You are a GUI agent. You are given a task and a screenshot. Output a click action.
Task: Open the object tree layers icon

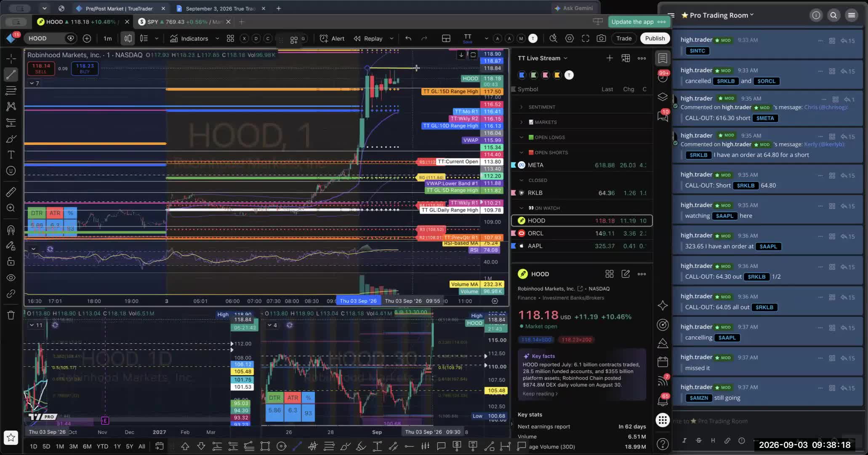[663, 97]
